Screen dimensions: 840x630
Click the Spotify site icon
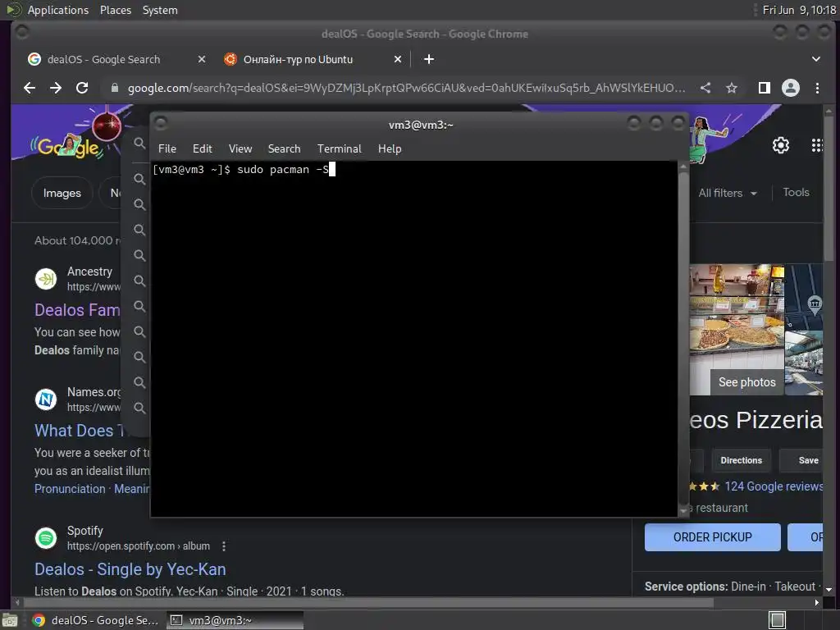(x=46, y=538)
